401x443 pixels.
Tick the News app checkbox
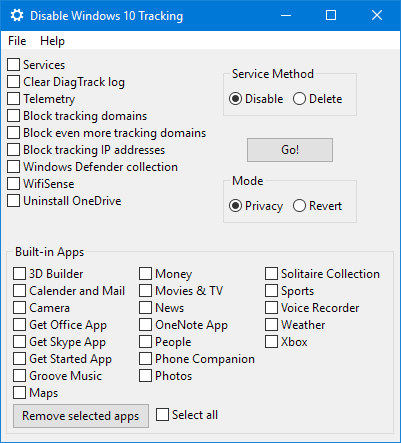[145, 308]
